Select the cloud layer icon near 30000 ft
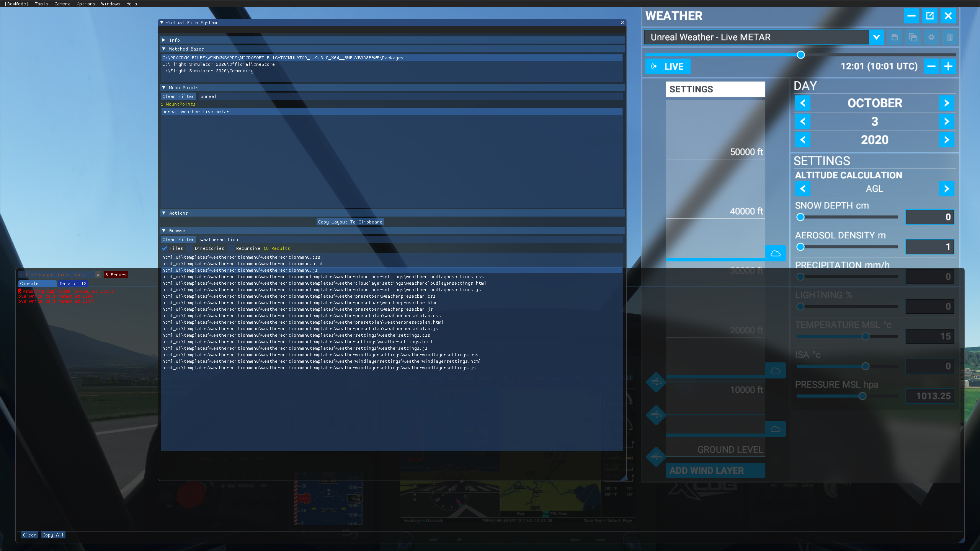The height and width of the screenshot is (551, 980). click(x=776, y=253)
